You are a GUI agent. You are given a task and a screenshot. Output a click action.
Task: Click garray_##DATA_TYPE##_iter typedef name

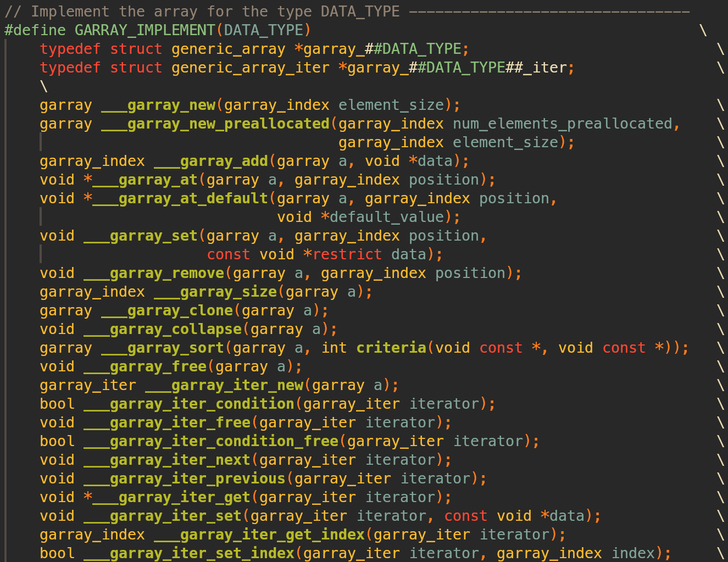(x=457, y=68)
